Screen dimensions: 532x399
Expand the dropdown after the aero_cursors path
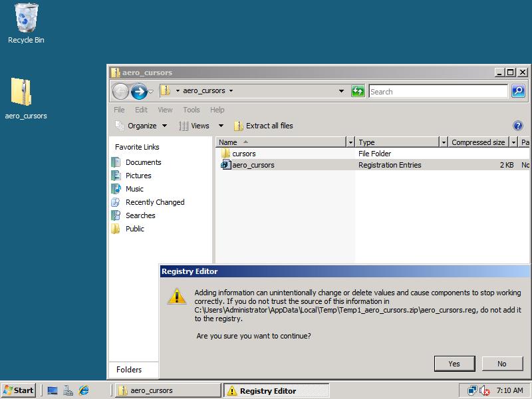(x=231, y=90)
